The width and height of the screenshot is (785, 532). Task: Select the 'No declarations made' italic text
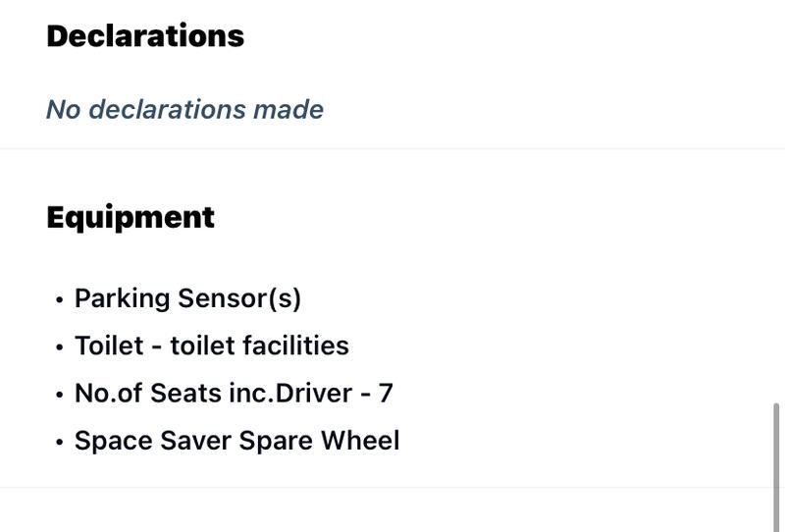184,109
